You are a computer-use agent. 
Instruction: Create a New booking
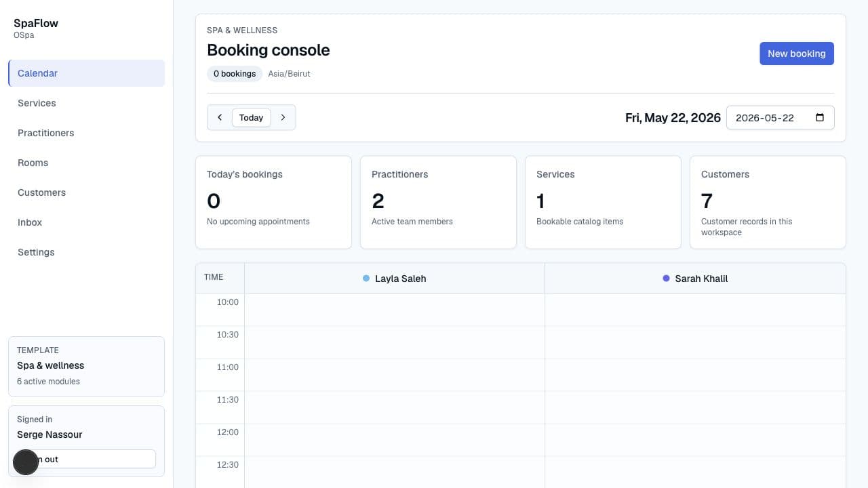796,54
